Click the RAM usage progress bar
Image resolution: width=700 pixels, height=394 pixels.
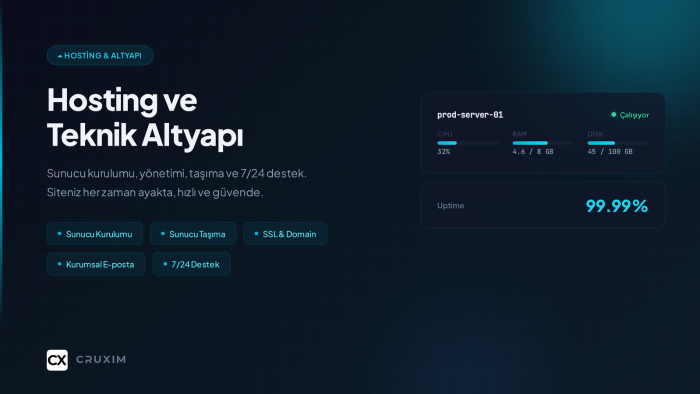point(543,143)
